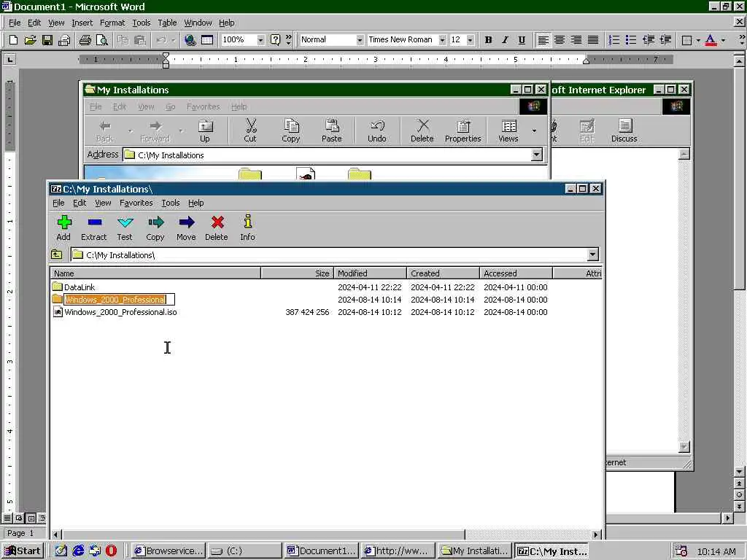The image size is (747, 560).
Task: Open Print Preview in Word
Action: click(101, 40)
